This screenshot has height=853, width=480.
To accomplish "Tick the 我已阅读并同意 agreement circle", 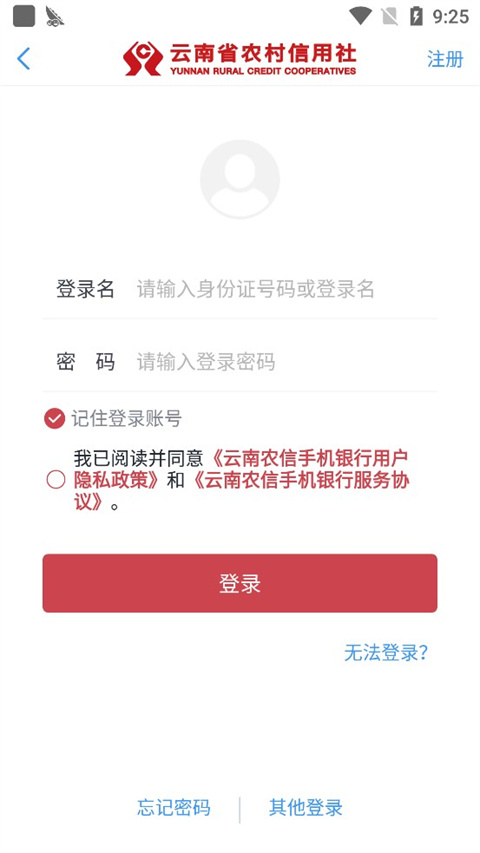I will tap(56, 480).
